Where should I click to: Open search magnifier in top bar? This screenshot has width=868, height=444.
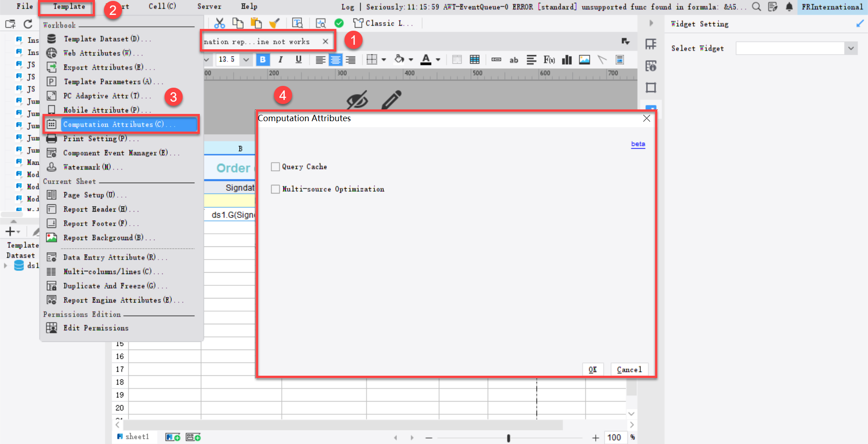point(756,6)
